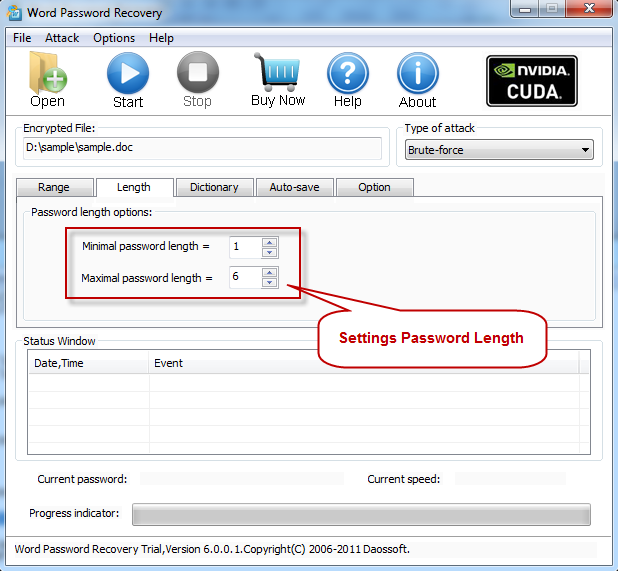This screenshot has width=618, height=571.
Task: Open the Auto-save tab
Action: pos(294,187)
